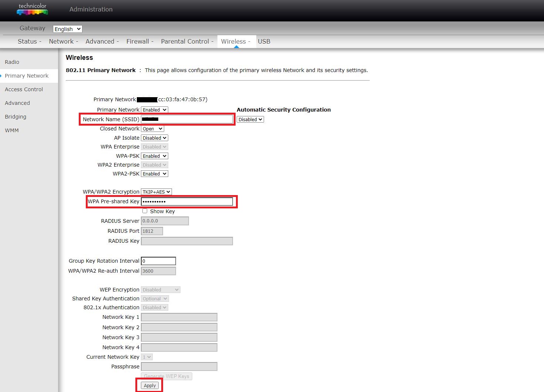Select Bridging in the sidebar
Screen dimensions: 544x392
16,116
